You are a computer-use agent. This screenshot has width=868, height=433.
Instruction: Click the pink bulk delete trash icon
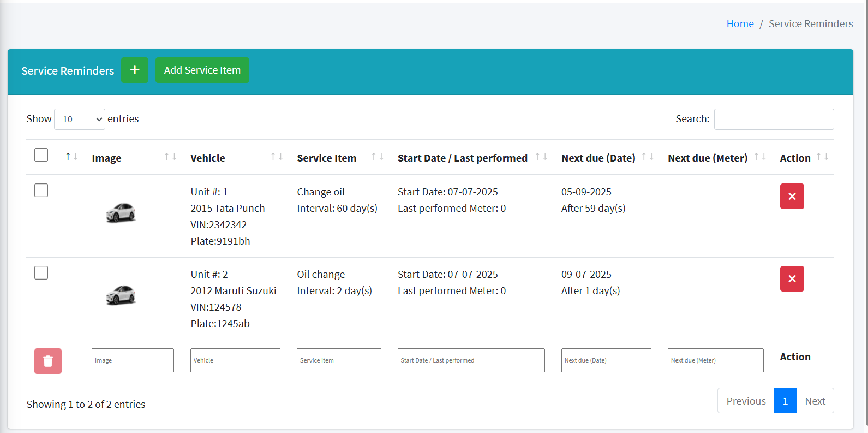tap(48, 361)
